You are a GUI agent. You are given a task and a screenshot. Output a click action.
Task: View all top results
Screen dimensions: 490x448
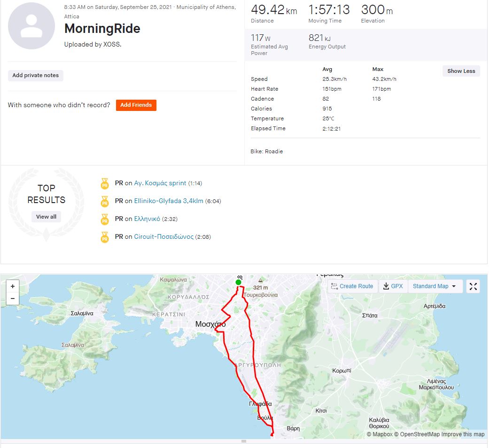pyautogui.click(x=46, y=217)
